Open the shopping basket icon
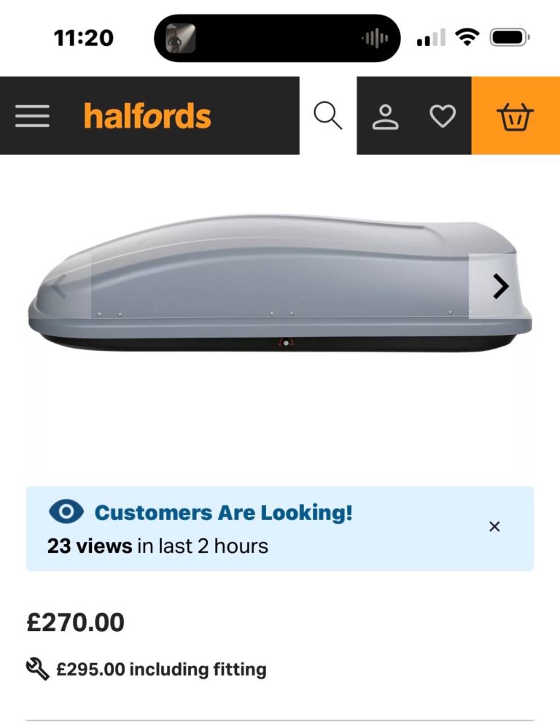This screenshot has height=728, width=560. point(515,115)
